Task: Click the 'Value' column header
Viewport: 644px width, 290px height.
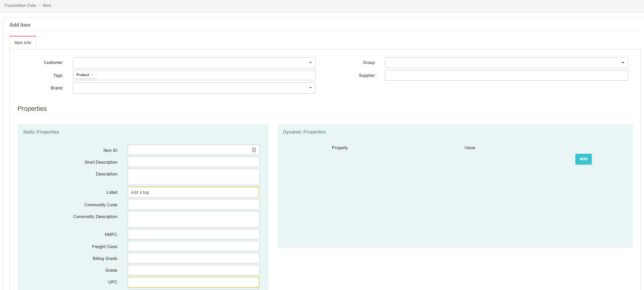Action: click(469, 148)
